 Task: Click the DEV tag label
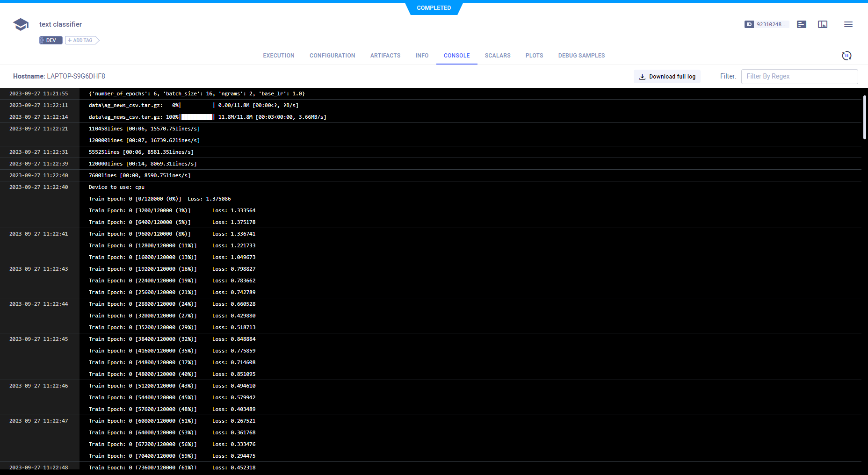click(51, 40)
